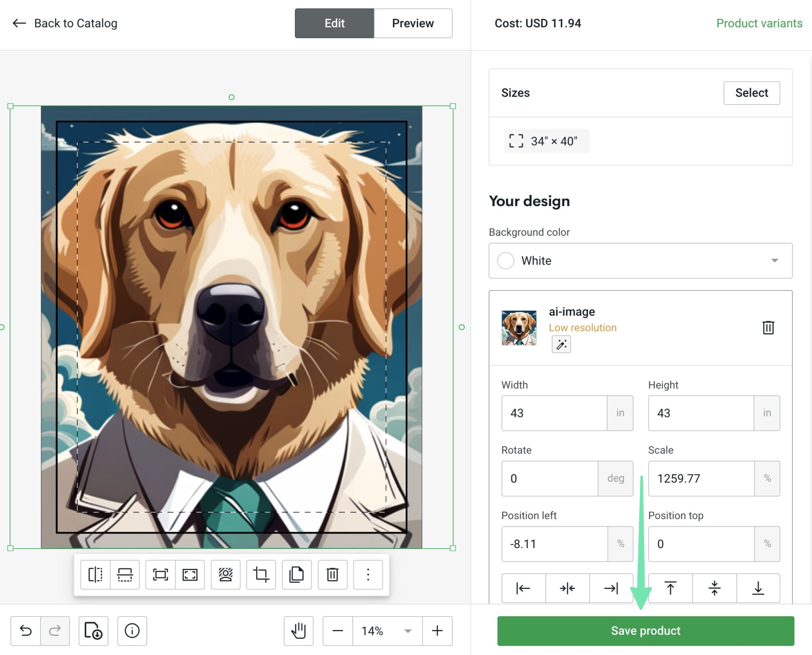Click the Save product button
Screen dimensions: 812x655
click(x=645, y=630)
